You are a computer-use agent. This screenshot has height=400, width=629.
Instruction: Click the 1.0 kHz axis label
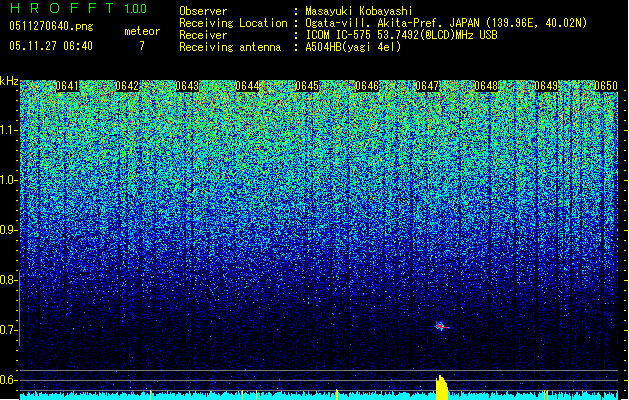(7, 180)
